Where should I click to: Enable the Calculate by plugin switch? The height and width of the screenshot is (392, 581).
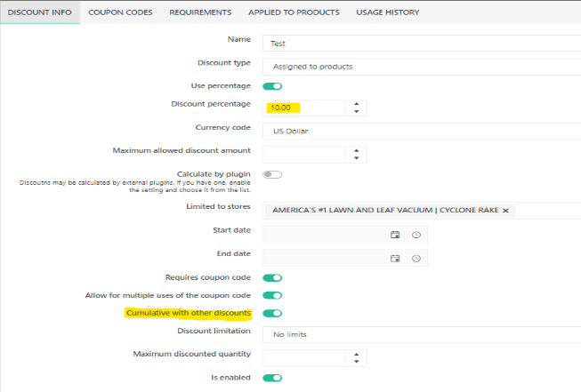click(272, 175)
